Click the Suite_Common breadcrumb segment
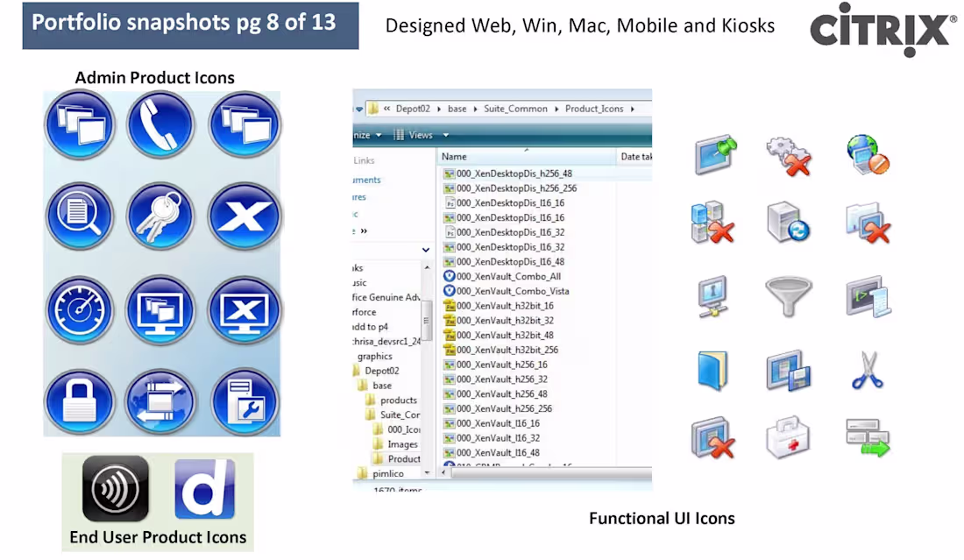Image resolution: width=964 pixels, height=560 pixels. (515, 109)
